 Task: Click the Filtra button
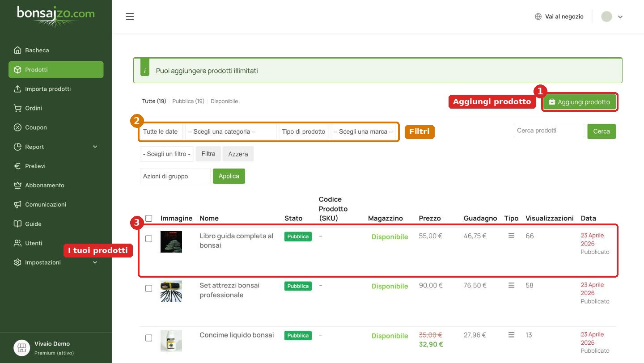208,154
